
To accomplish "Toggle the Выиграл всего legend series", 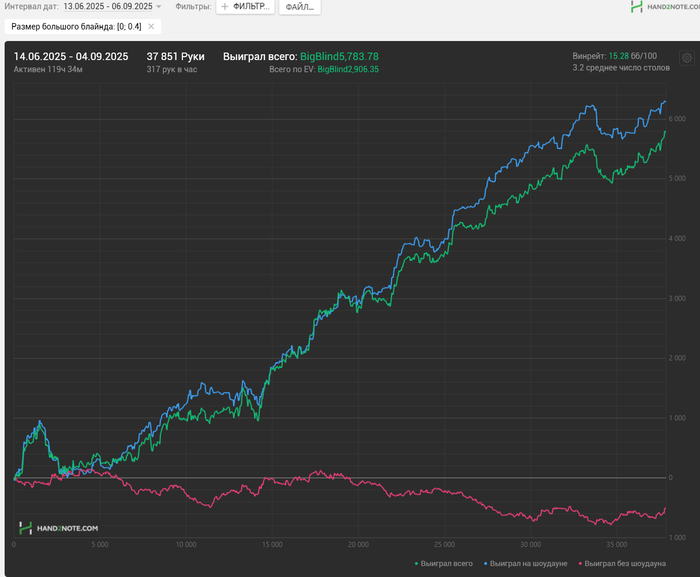I will (x=447, y=564).
